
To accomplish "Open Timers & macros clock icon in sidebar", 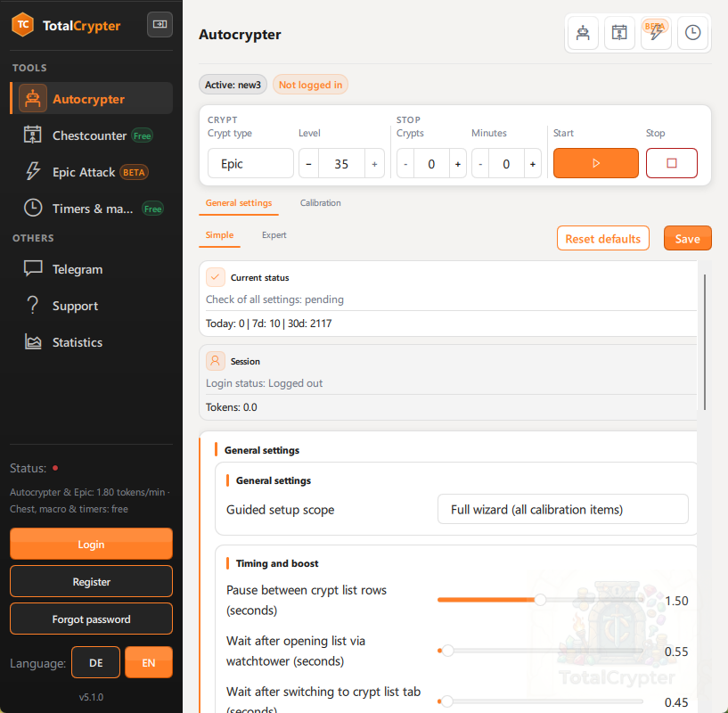I will [32, 208].
